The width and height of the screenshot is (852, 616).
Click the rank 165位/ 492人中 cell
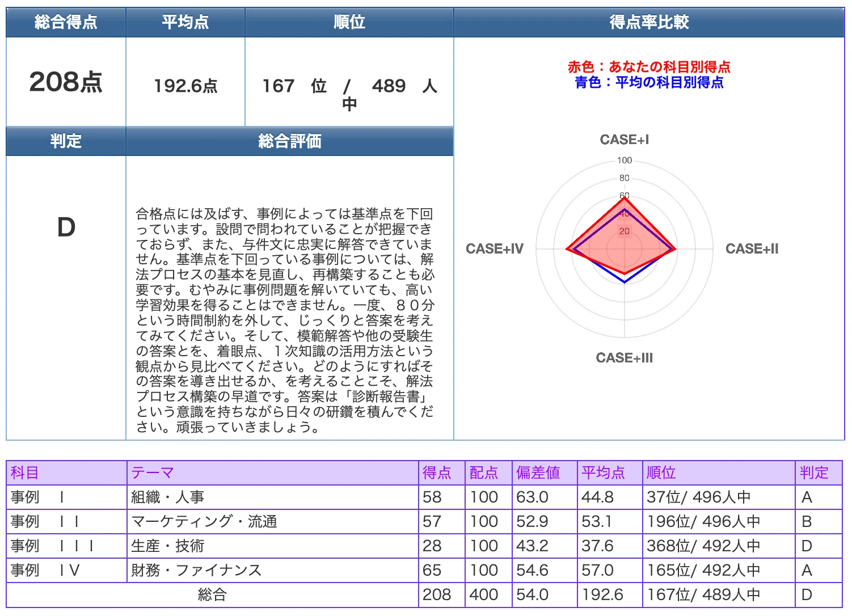point(719,570)
